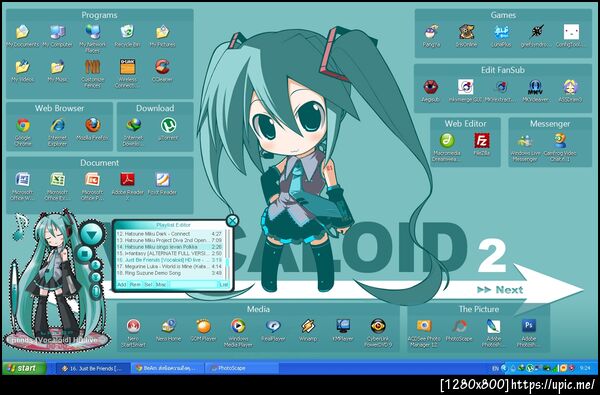This screenshot has height=395, width=600.
Task: Launch the Pangya game icon
Action: 432,32
